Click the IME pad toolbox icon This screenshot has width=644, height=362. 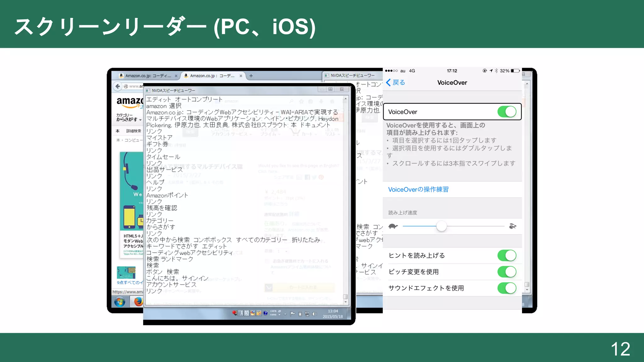click(253, 313)
